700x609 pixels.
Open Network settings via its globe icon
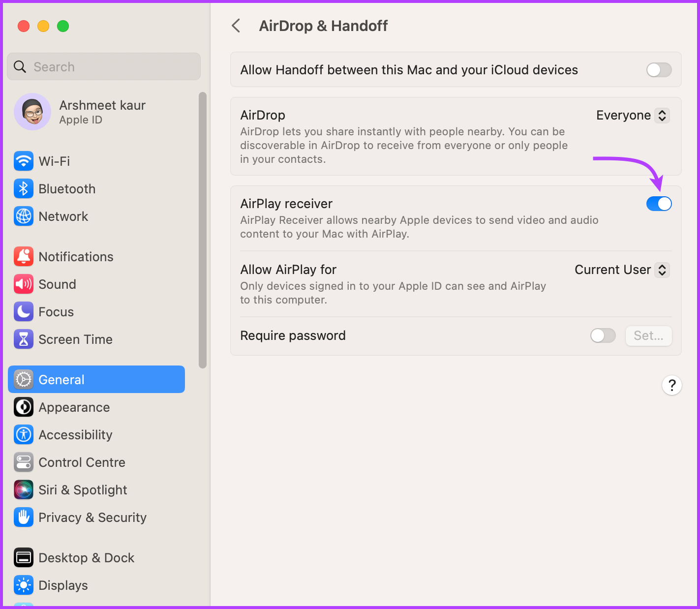pos(24,216)
